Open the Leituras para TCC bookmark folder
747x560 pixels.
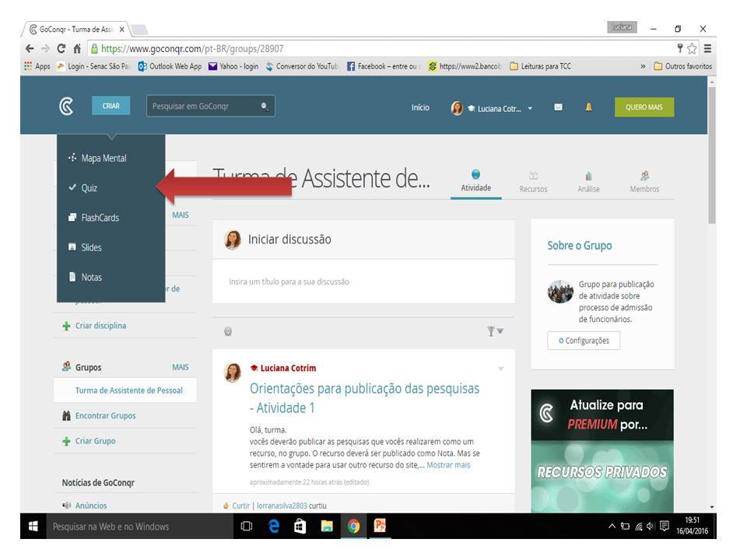(540, 66)
